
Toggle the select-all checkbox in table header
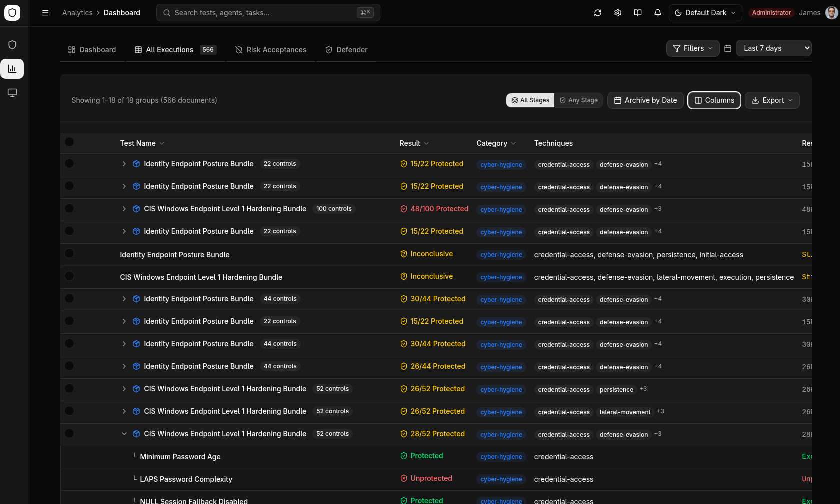pyautogui.click(x=69, y=142)
